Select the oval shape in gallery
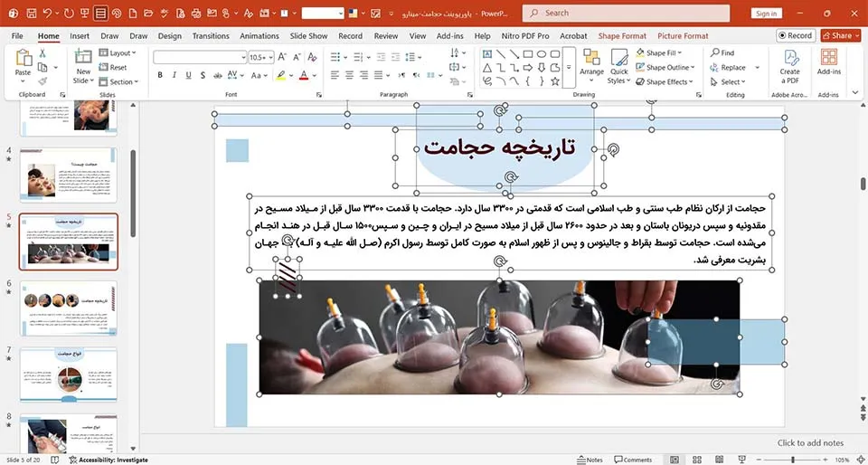This screenshot has width=868, height=465. [x=542, y=53]
